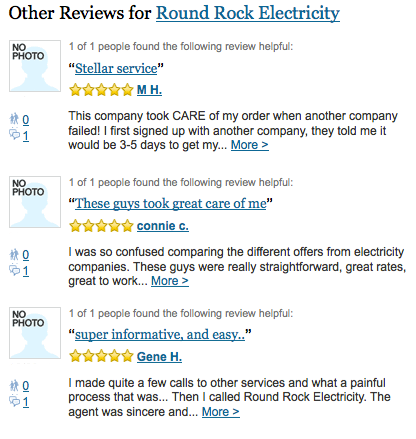Click the friends icon beside Gene H.'s review
Viewport: 416px width, 439px height.
click(14, 385)
